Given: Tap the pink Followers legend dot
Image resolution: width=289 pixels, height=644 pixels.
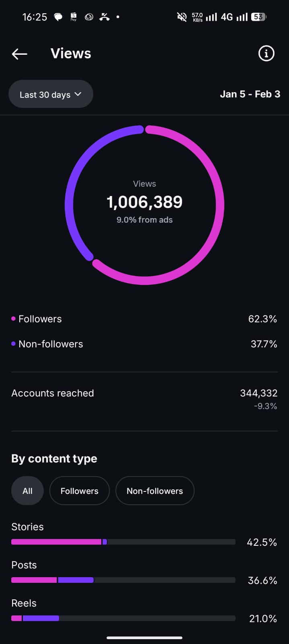Looking at the screenshot, I should coord(13,319).
